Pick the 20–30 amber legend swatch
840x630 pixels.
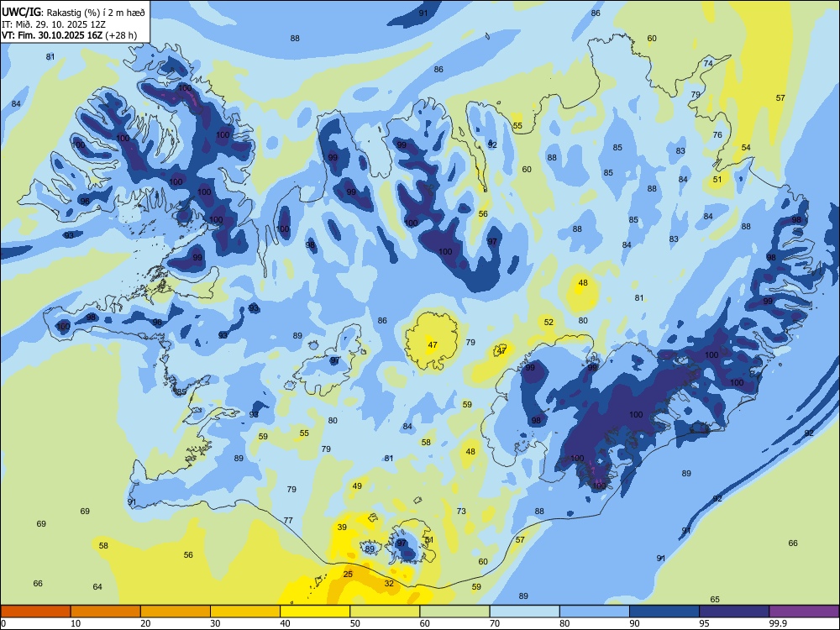176,612
